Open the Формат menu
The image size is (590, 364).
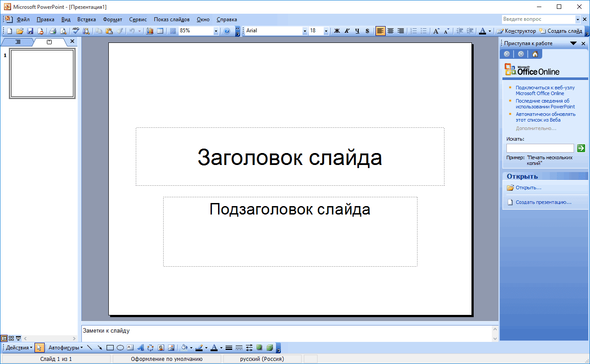pyautogui.click(x=113, y=19)
